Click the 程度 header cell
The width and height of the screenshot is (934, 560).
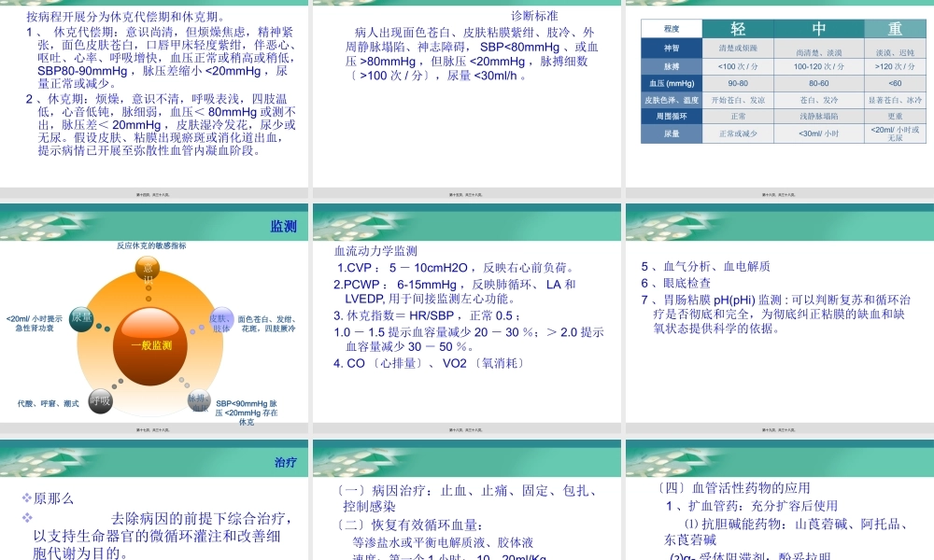[671, 28]
